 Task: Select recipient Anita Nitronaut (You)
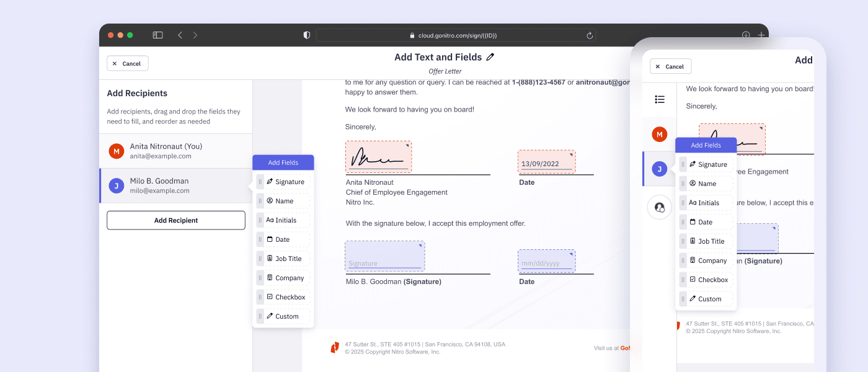click(x=175, y=151)
